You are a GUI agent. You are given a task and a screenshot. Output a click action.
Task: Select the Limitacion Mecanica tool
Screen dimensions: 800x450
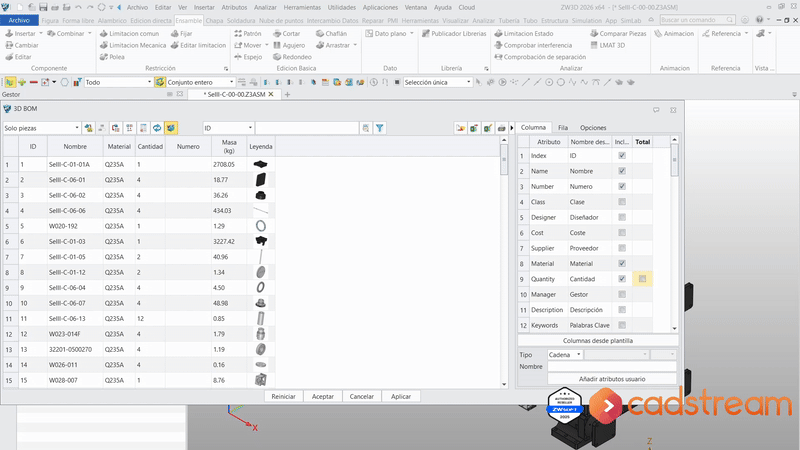tap(133, 45)
